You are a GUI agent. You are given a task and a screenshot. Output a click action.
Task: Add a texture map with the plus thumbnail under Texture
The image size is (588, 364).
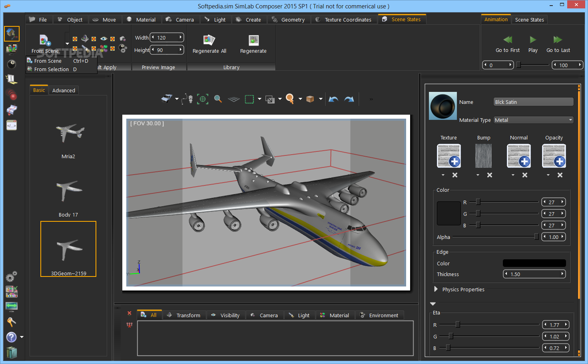[449, 156]
